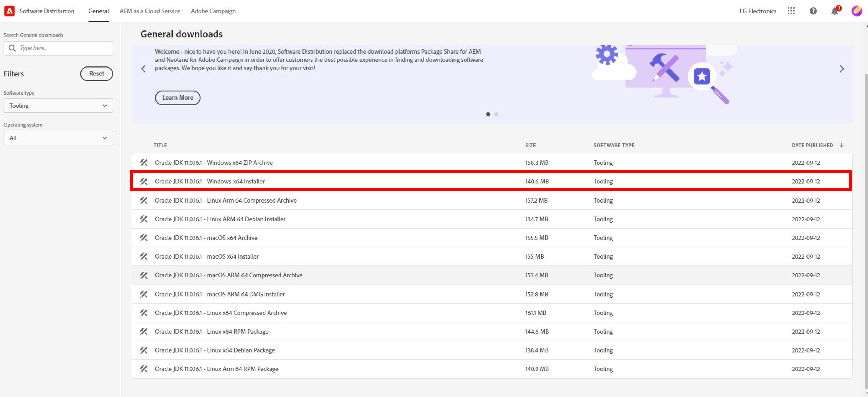Select second carousel dot indicator

(x=496, y=114)
